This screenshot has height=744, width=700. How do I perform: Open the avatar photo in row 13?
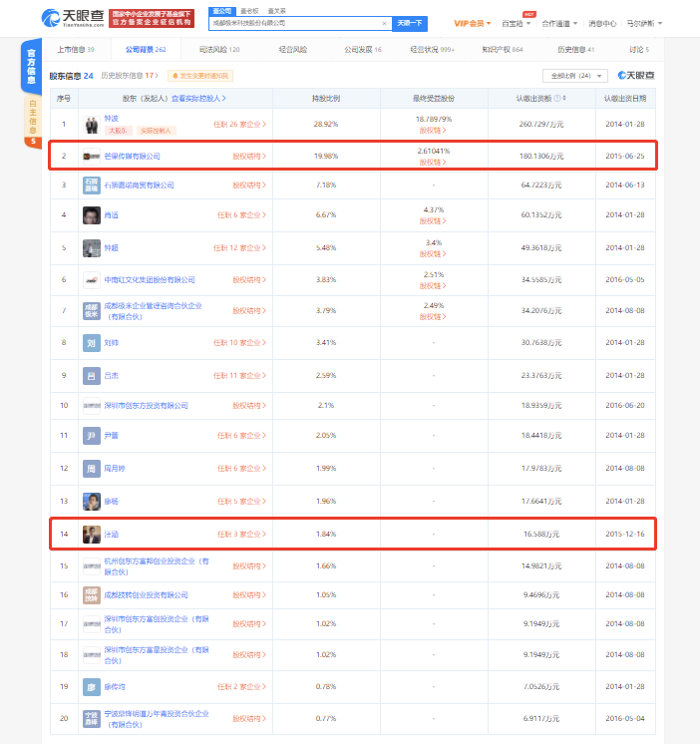tap(92, 501)
